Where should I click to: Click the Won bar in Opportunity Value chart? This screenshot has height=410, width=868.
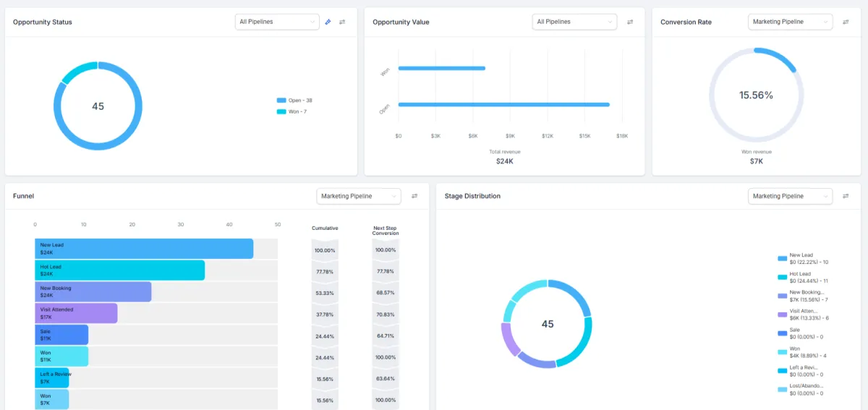click(x=441, y=68)
